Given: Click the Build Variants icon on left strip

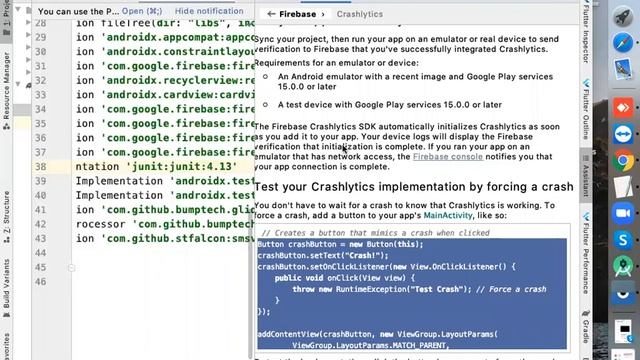Looking at the screenshot, I should (x=6, y=314).
